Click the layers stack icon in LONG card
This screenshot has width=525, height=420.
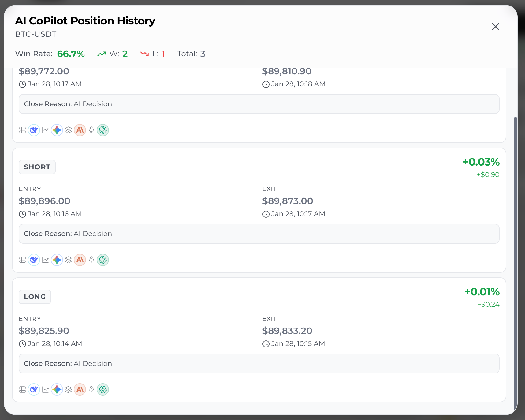click(x=68, y=389)
